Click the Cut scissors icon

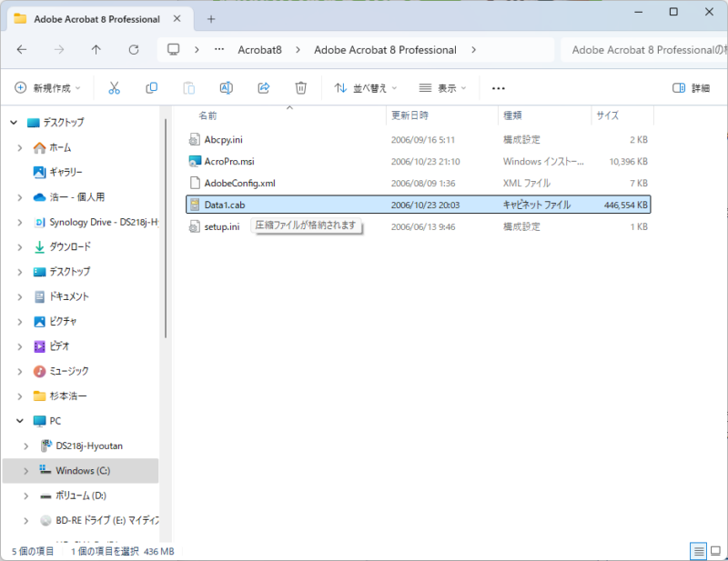(115, 87)
